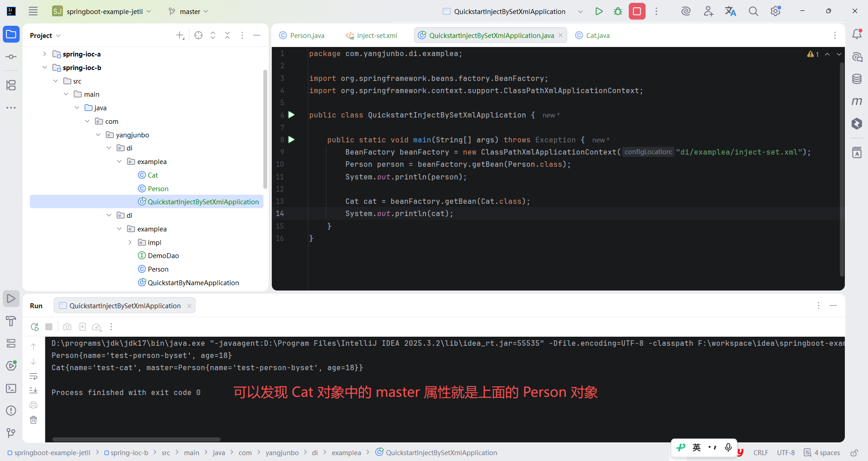Click the green Run button in toolbar
This screenshot has width=868, height=461.
coord(599,11)
